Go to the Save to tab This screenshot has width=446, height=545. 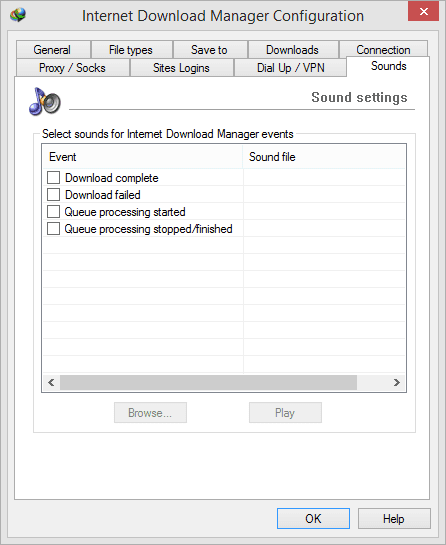210,50
